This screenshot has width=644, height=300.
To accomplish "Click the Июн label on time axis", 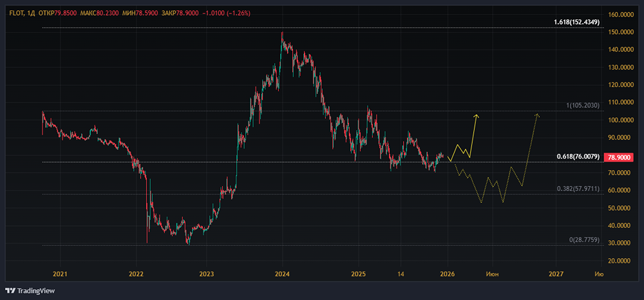I will pos(491,274).
